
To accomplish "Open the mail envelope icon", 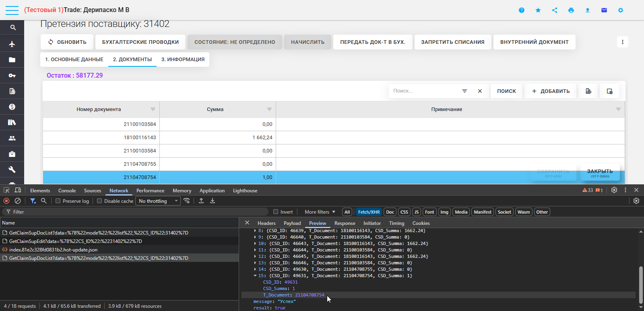I will pos(604,10).
